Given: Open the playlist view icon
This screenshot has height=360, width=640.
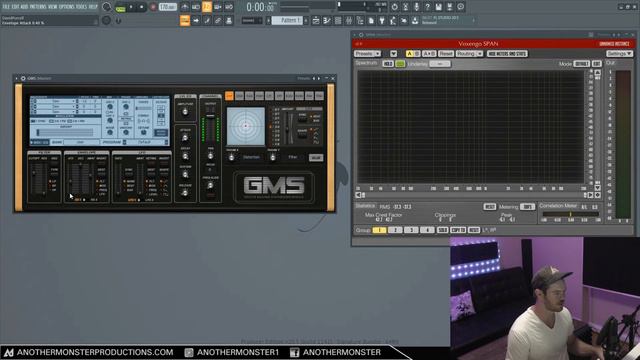Looking at the screenshot, I should pos(316,20).
